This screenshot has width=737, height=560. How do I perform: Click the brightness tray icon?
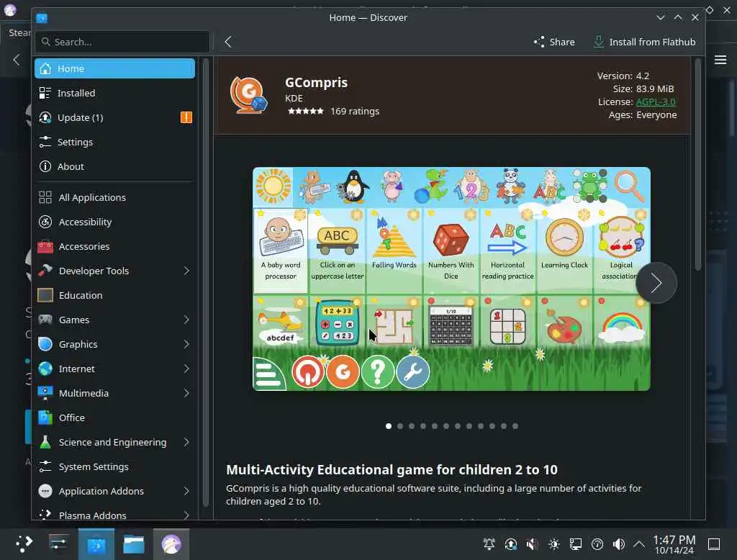click(553, 544)
